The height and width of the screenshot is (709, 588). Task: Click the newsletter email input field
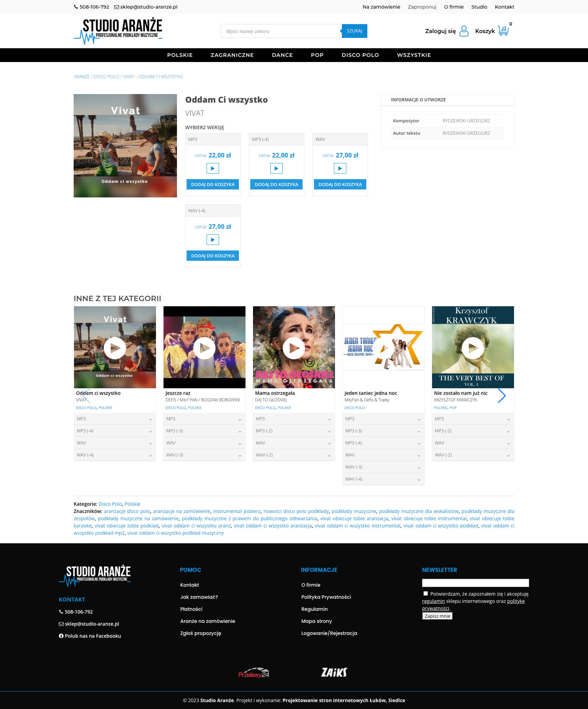[475, 583]
